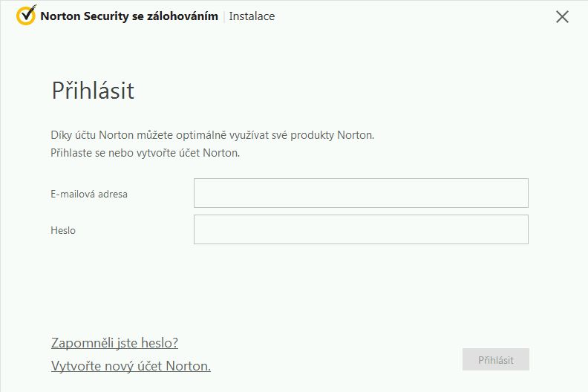The image size is (588, 392).
Task: Click the E-mailová adresa field label
Action: click(89, 194)
